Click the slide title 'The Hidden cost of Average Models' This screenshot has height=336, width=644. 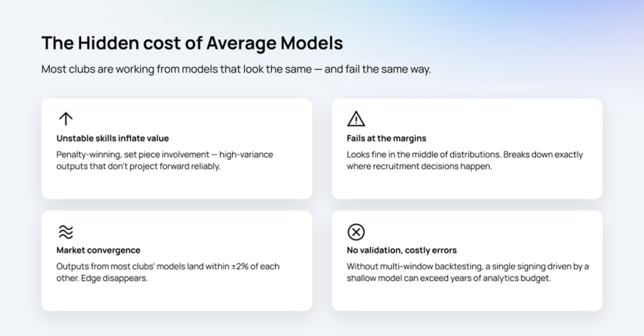pos(192,43)
